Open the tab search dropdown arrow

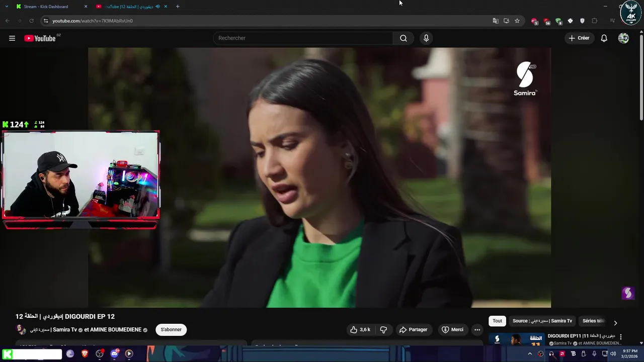pos(7,7)
